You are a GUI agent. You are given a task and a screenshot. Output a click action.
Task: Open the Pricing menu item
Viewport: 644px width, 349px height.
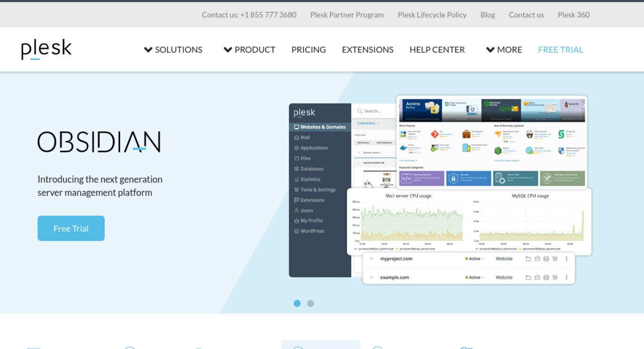point(308,49)
